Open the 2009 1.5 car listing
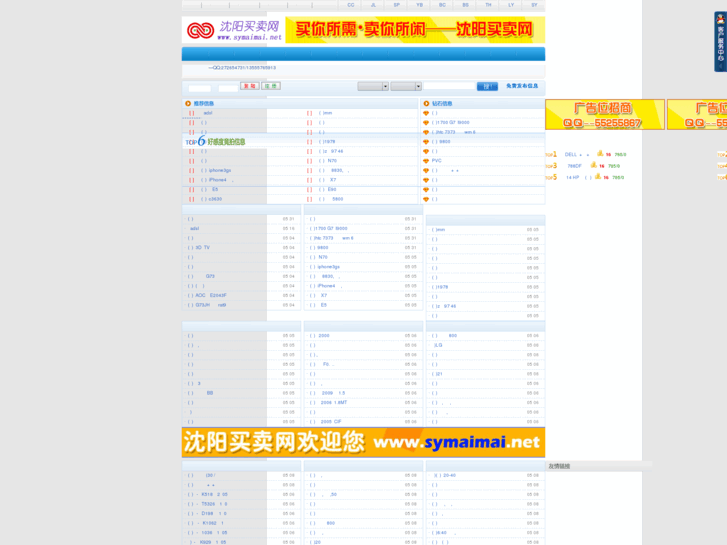This screenshot has height=545, width=727. pyautogui.click(x=328, y=393)
